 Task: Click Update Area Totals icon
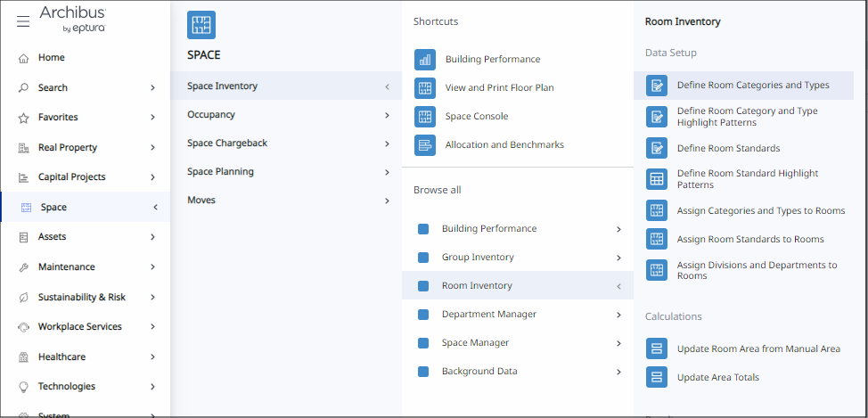click(x=657, y=377)
